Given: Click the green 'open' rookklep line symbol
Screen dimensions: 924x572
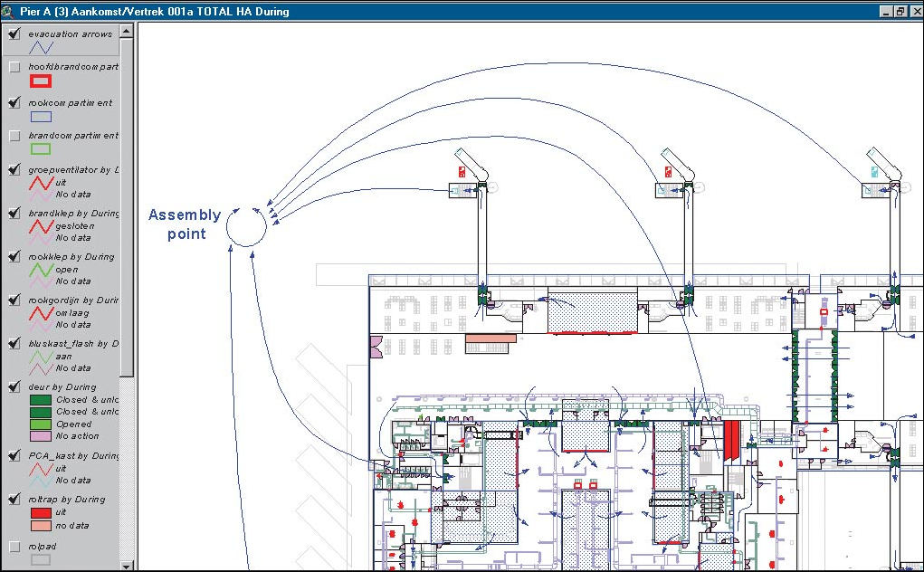Looking at the screenshot, I should pyautogui.click(x=41, y=270).
